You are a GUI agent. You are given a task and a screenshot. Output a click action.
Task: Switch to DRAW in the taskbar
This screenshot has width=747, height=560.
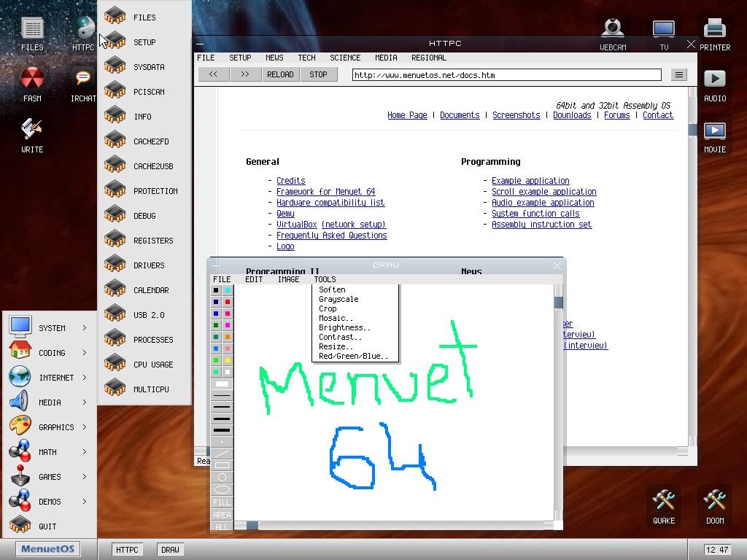tap(170, 550)
